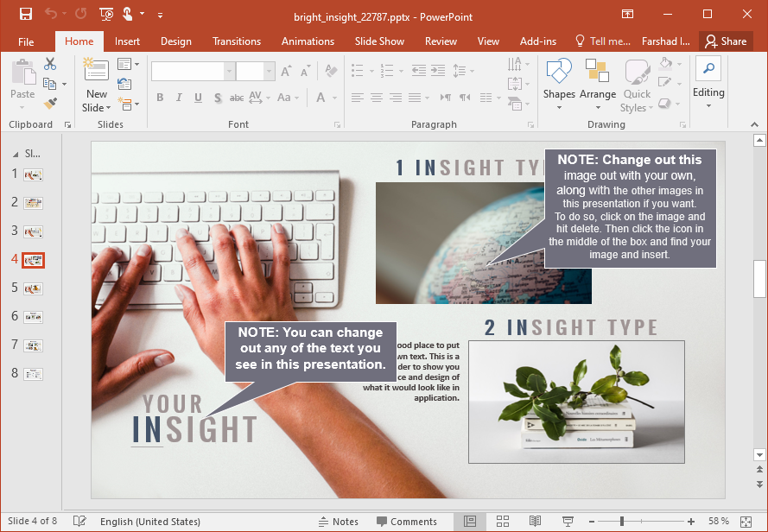Open Slide Sorter view in status bar

(x=502, y=522)
